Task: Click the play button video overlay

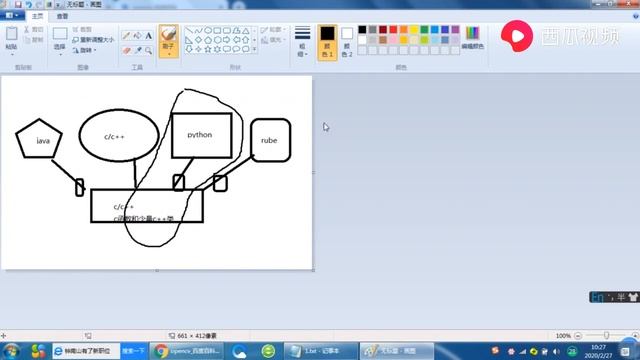Action: pos(517,36)
